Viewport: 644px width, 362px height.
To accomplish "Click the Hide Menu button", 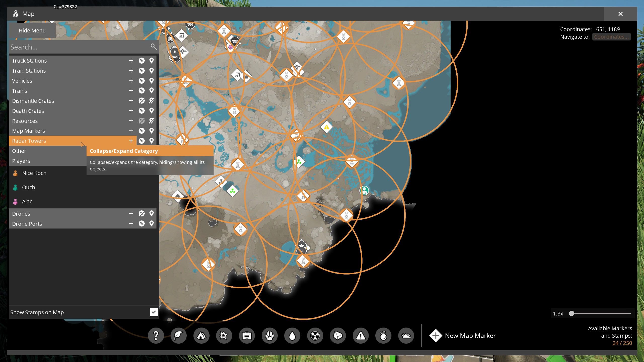I will point(32,30).
